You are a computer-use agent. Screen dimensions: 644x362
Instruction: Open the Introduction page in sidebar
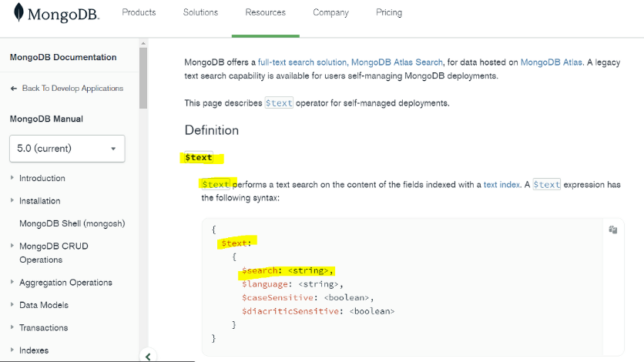[x=42, y=178]
